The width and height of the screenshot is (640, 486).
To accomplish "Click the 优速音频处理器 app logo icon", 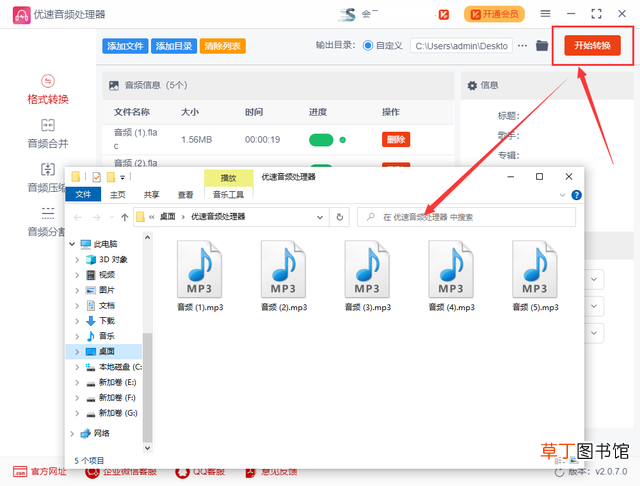I will pyautogui.click(x=21, y=15).
